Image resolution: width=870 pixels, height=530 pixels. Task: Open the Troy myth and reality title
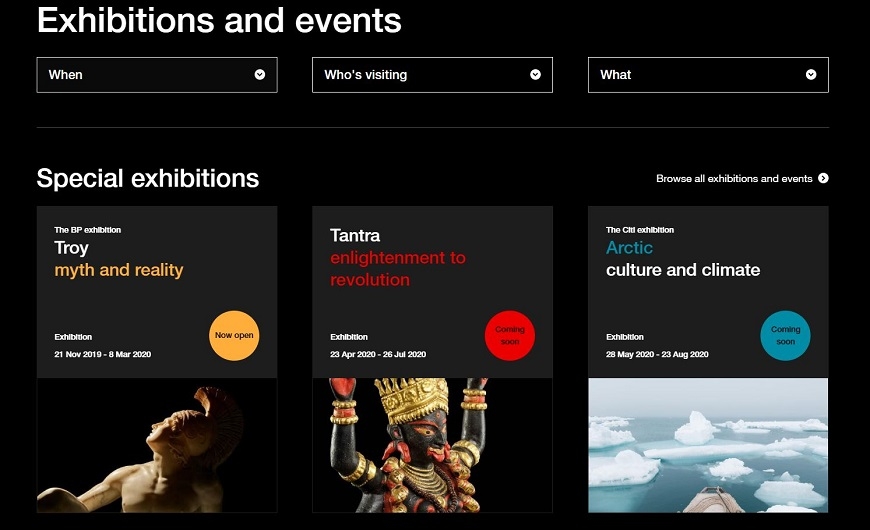coord(118,259)
